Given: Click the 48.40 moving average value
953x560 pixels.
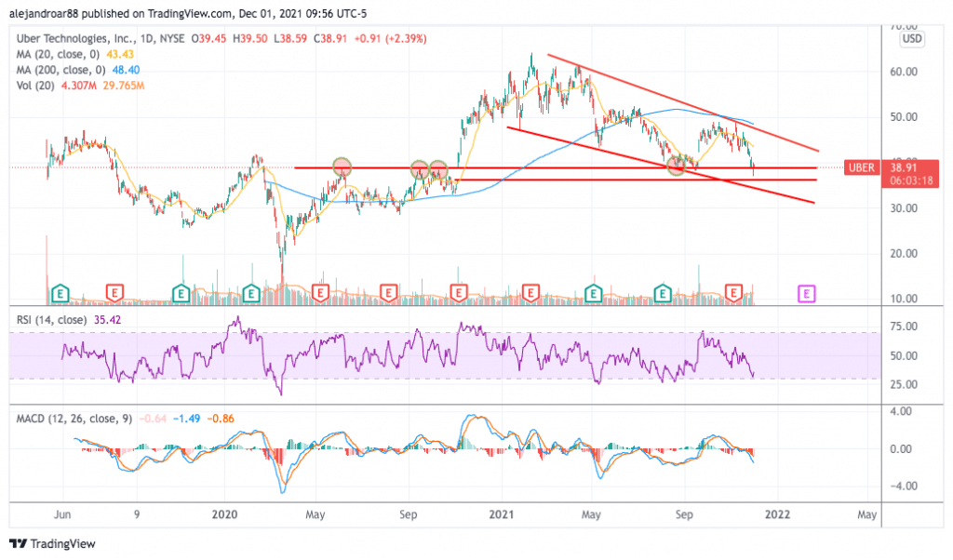Looking at the screenshot, I should tap(126, 70).
